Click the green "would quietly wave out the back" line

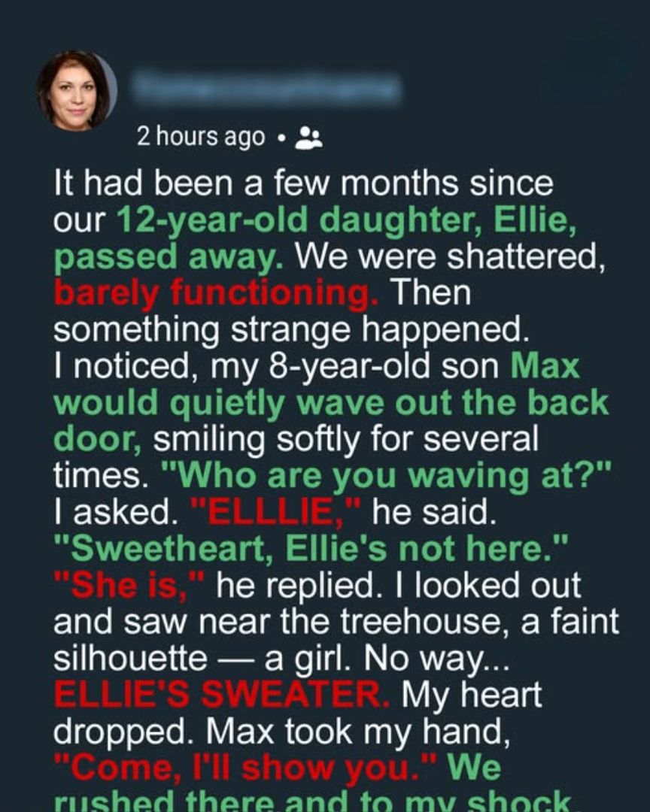coord(330,403)
